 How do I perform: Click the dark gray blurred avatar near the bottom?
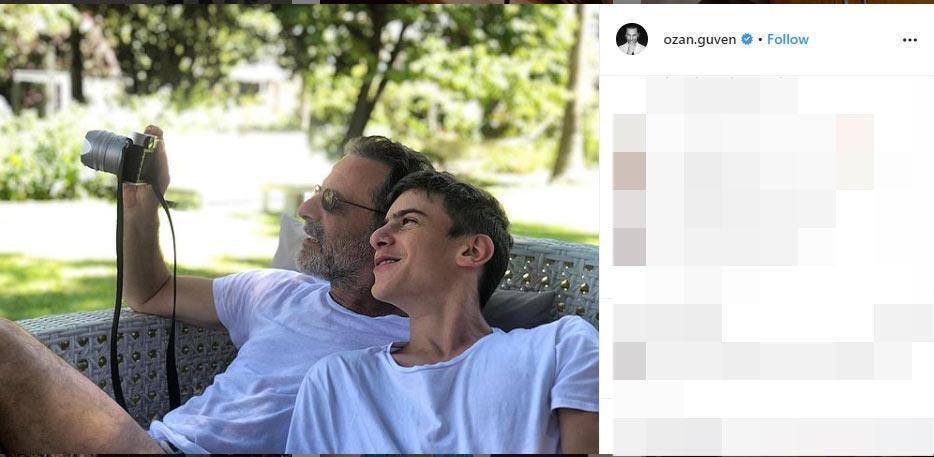(x=629, y=360)
